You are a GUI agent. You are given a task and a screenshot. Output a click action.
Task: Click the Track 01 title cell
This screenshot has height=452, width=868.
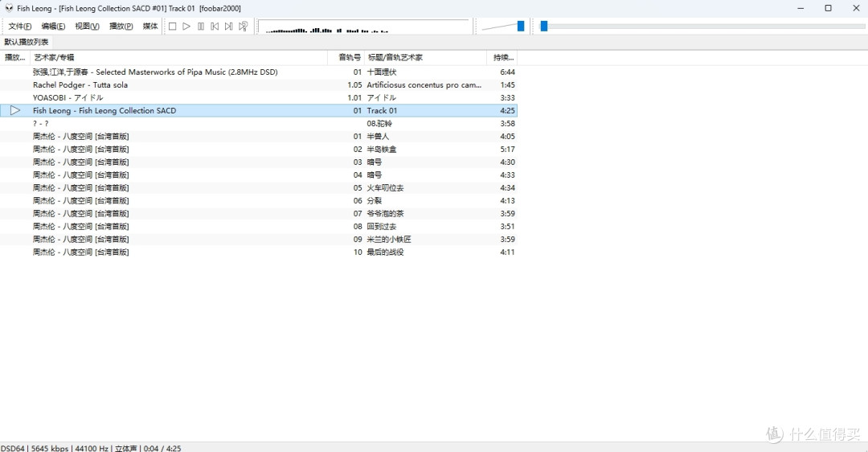[x=382, y=111]
